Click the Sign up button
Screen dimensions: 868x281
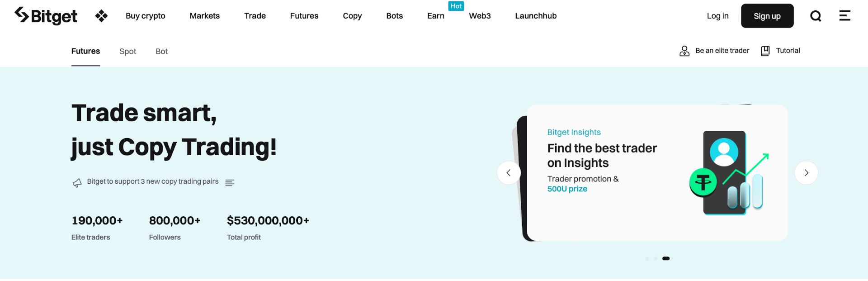pyautogui.click(x=767, y=16)
